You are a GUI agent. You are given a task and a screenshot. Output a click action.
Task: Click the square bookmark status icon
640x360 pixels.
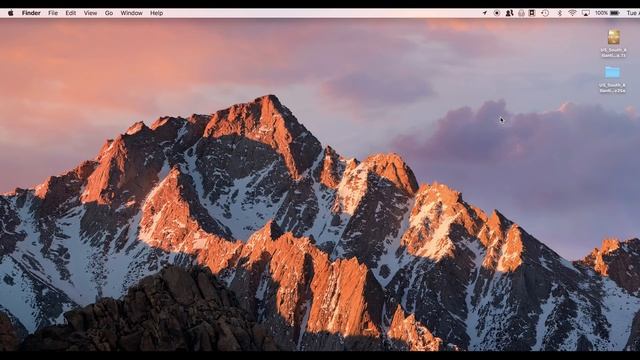(x=532, y=13)
